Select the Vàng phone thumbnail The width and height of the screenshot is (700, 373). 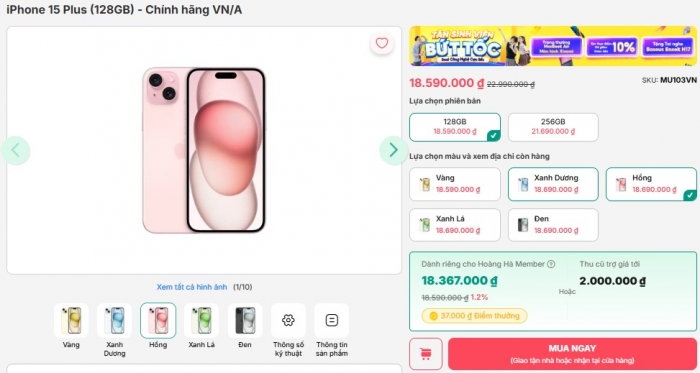[71, 320]
